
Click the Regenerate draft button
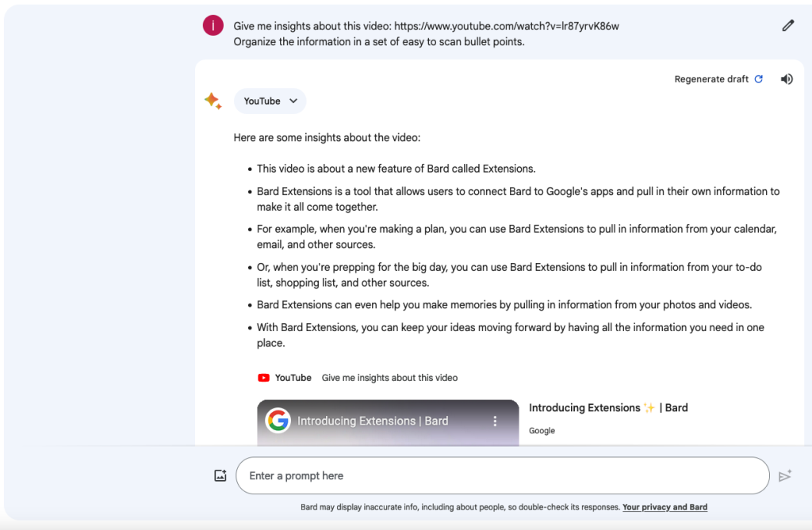pyautogui.click(x=718, y=79)
